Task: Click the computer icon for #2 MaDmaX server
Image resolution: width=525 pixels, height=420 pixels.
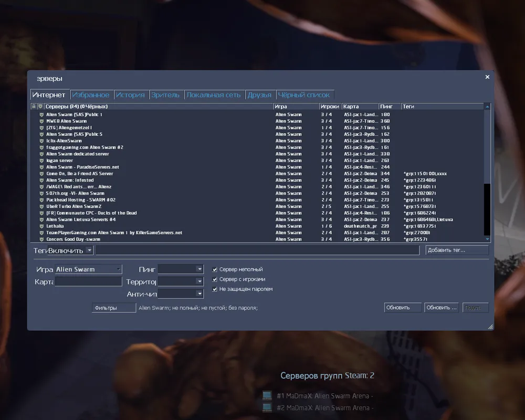Action: click(x=267, y=407)
